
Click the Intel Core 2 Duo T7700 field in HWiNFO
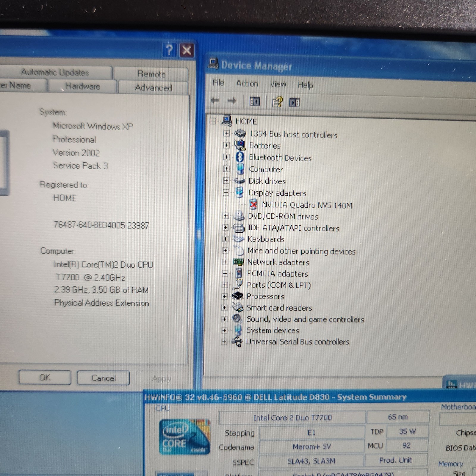[x=292, y=417]
